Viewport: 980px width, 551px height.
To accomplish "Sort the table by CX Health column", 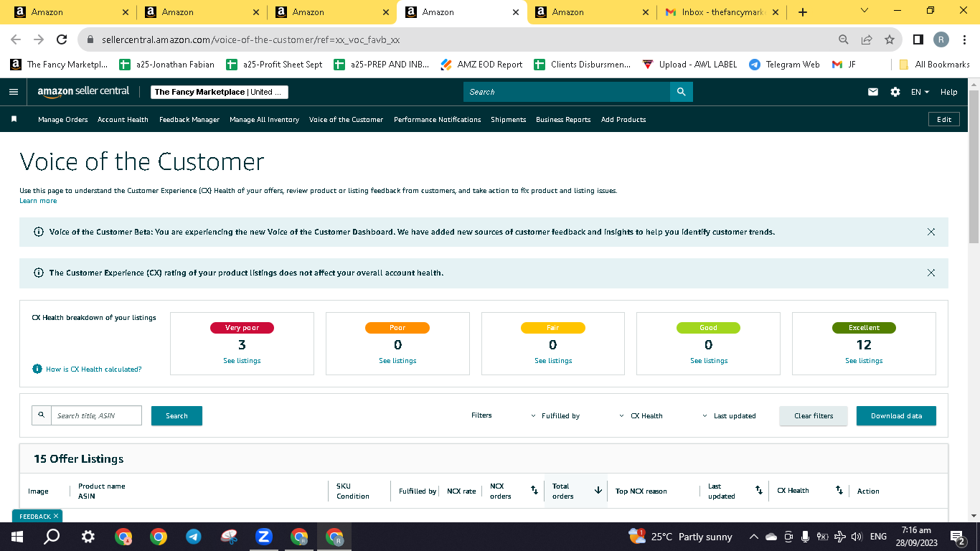I will pos(839,491).
